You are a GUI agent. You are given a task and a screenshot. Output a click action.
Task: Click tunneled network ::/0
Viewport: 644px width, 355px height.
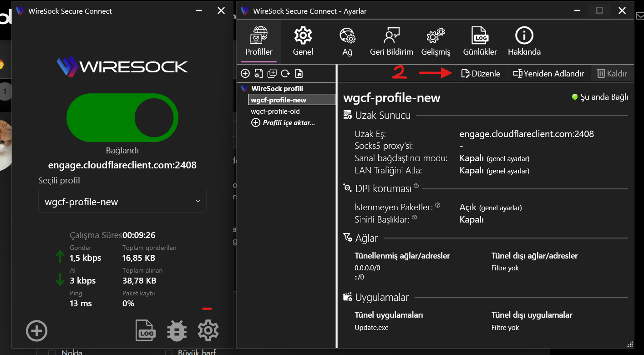[359, 277]
